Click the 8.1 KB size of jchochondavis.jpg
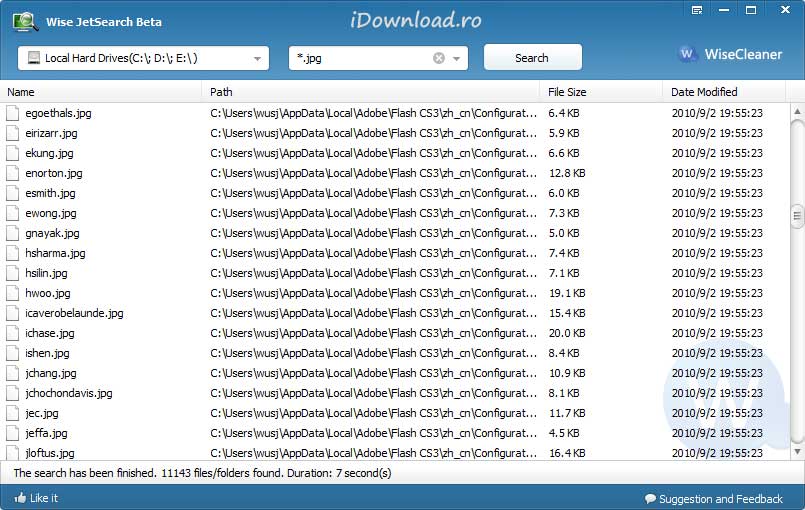This screenshot has height=510, width=805. coord(564,393)
